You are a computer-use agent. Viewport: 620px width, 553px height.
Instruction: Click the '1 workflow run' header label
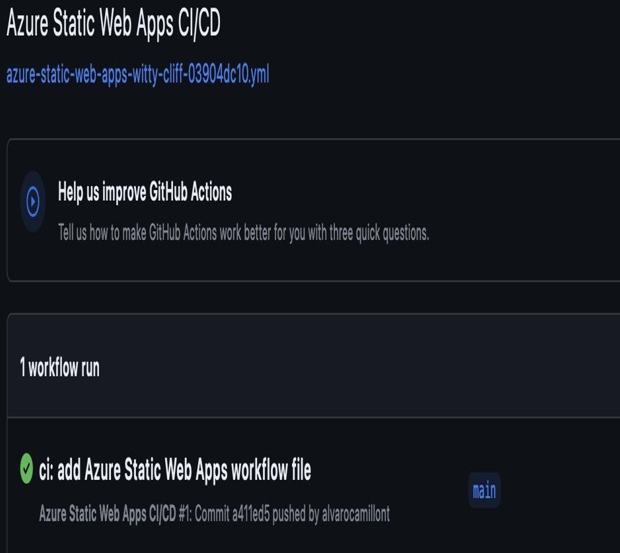pyautogui.click(x=60, y=368)
